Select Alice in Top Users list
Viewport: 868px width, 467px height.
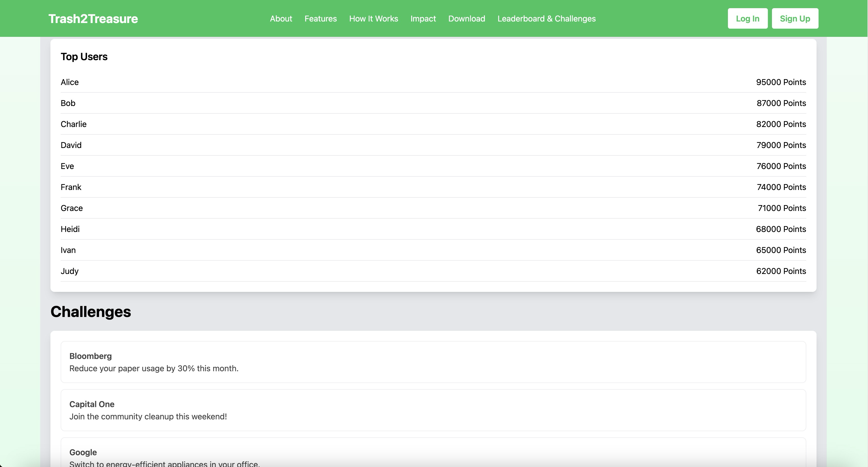pyautogui.click(x=70, y=82)
